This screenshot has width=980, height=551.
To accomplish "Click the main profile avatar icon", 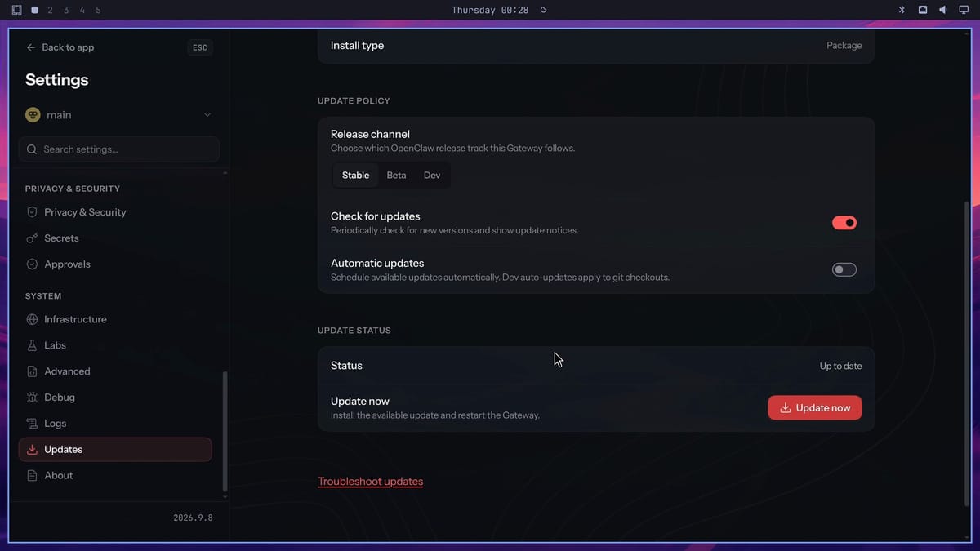I will pyautogui.click(x=33, y=115).
